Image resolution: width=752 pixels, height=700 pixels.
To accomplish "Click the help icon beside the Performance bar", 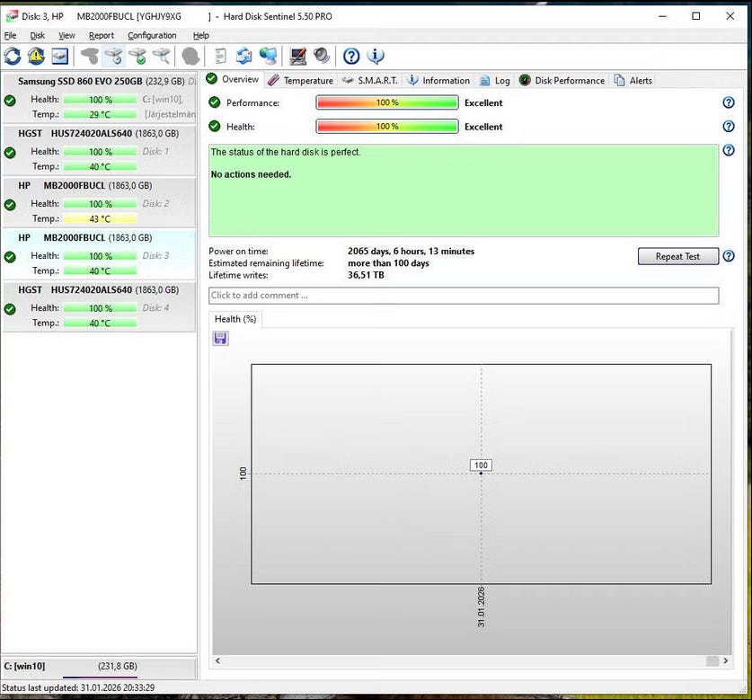I will click(729, 103).
